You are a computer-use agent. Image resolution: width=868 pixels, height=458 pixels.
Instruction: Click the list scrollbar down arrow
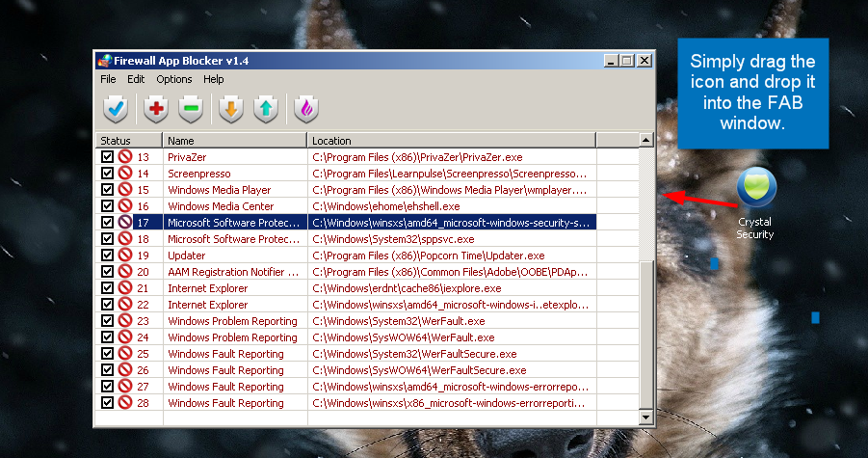(x=646, y=417)
